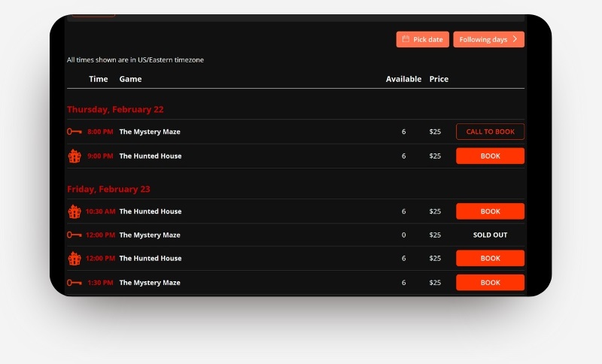
Task: Book The Mystery Maze at 1:30 PM
Action: pos(490,283)
